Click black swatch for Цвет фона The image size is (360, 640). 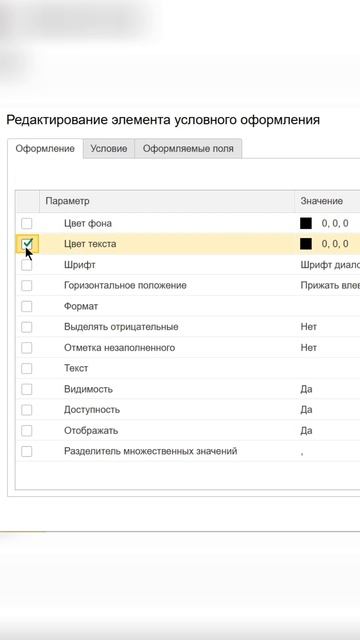coord(306,223)
